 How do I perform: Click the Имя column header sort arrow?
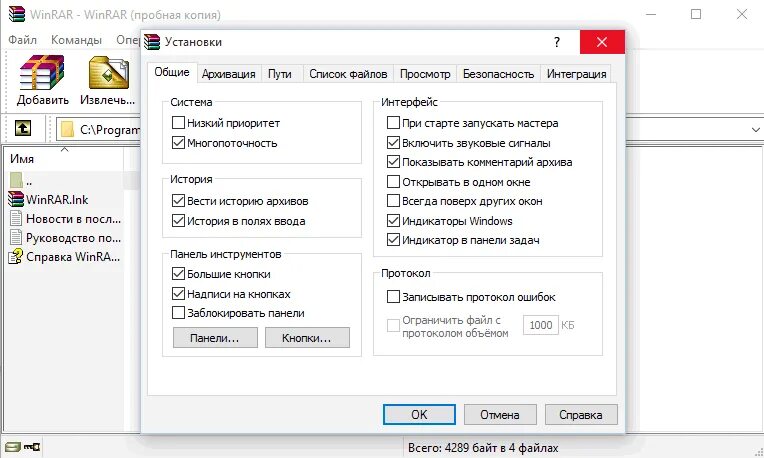point(64,150)
